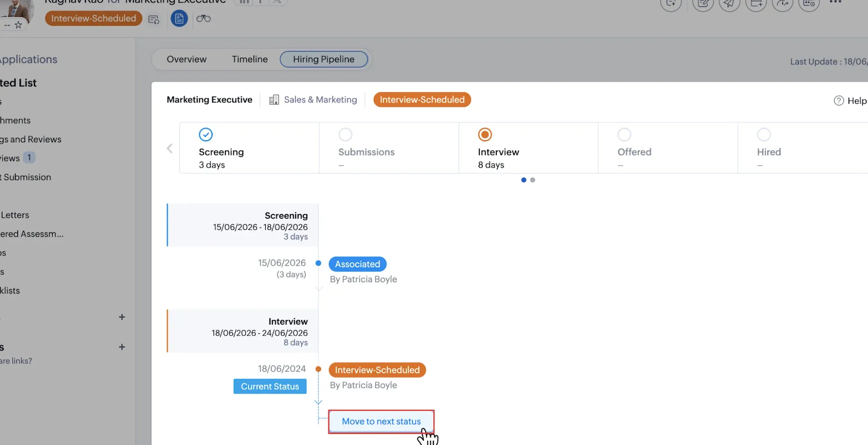Click the plus icon above 'are links?' text
Screen dimensions: 868x445
click(x=122, y=347)
